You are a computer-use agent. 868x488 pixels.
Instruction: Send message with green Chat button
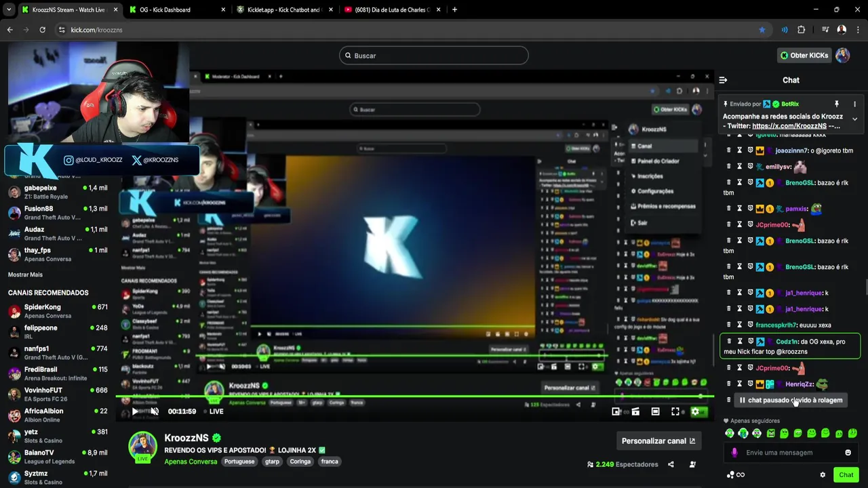coord(846,475)
